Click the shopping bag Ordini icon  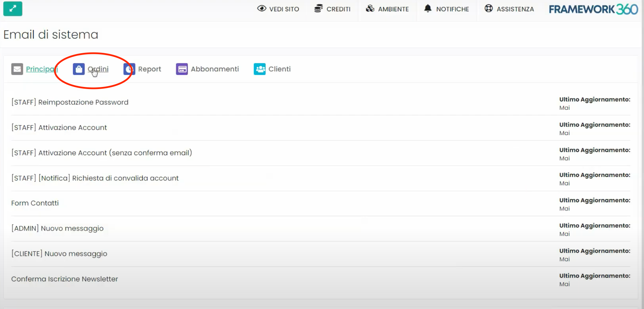[x=79, y=69]
